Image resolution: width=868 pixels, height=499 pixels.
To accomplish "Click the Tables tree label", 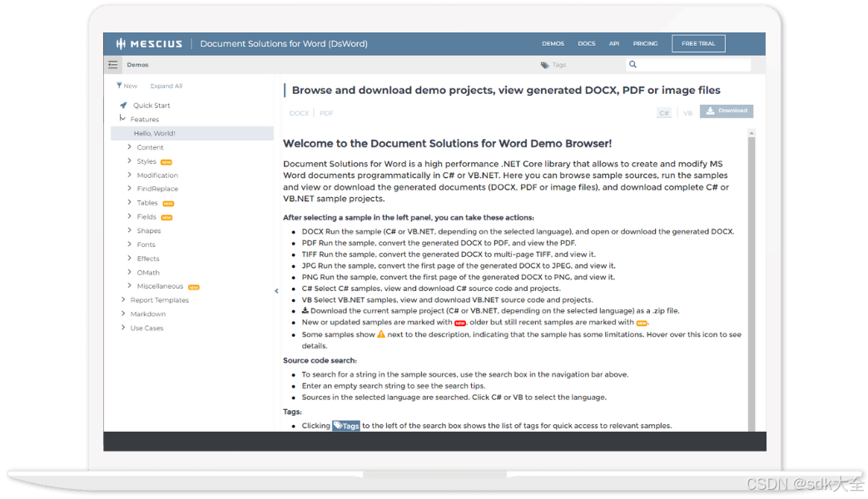I will click(147, 203).
